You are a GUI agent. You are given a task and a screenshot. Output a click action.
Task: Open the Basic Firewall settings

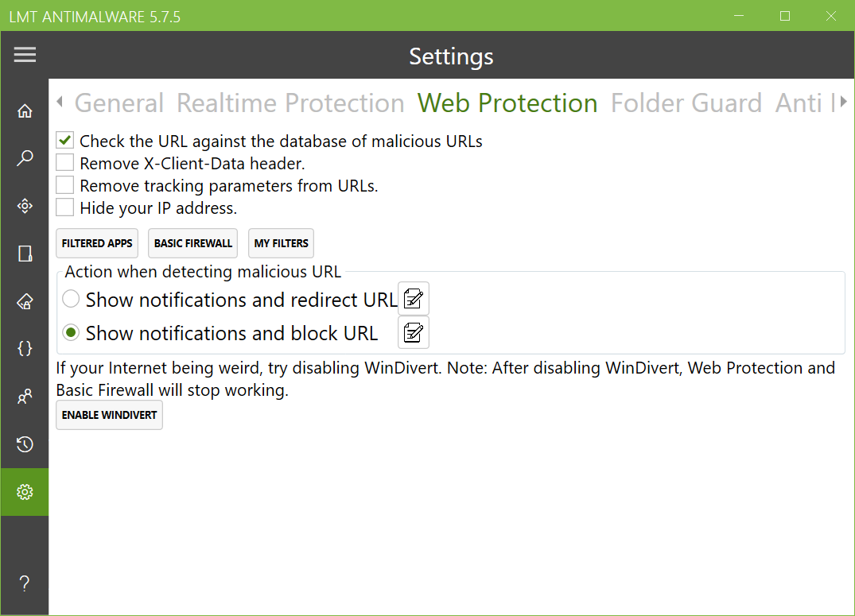pos(193,243)
